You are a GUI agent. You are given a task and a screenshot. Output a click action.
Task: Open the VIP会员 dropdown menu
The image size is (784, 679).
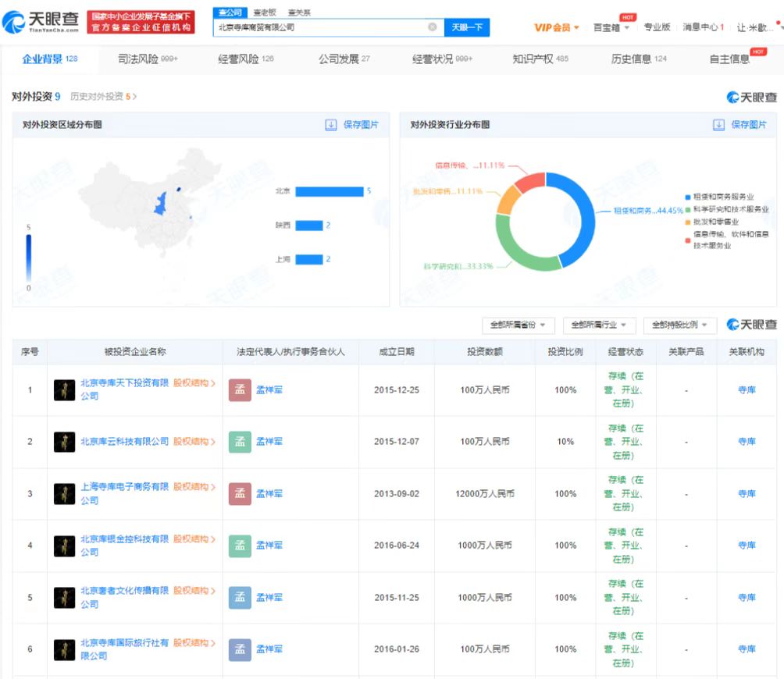[557, 27]
